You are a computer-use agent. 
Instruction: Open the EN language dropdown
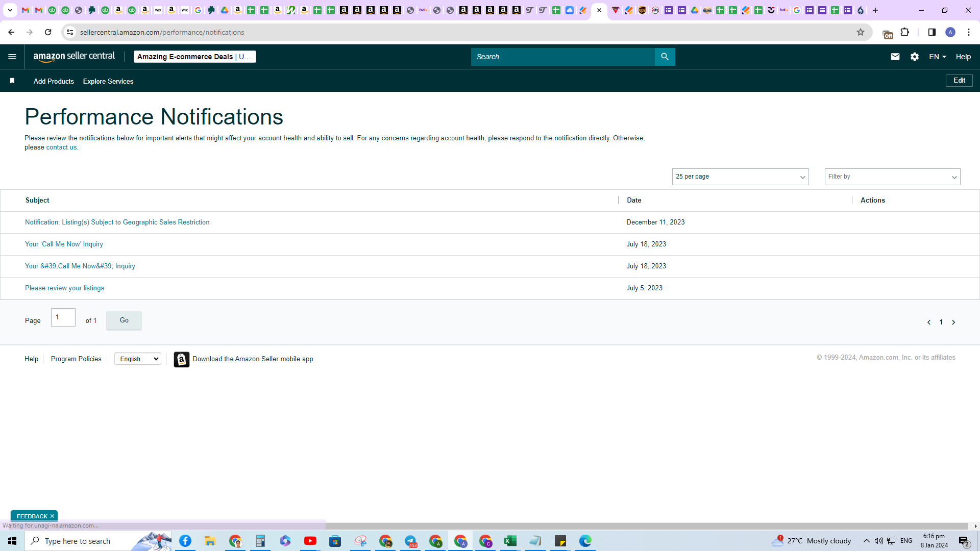[x=938, y=57]
